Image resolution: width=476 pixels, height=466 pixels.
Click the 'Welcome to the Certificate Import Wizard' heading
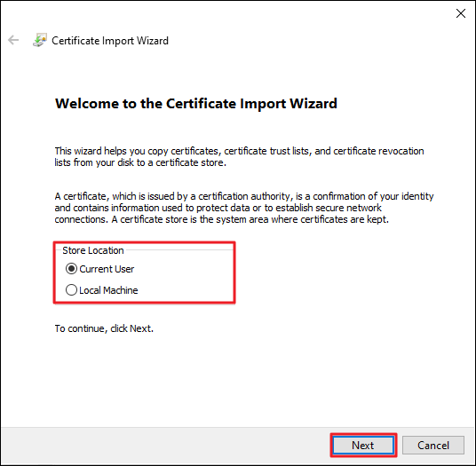[x=196, y=104]
